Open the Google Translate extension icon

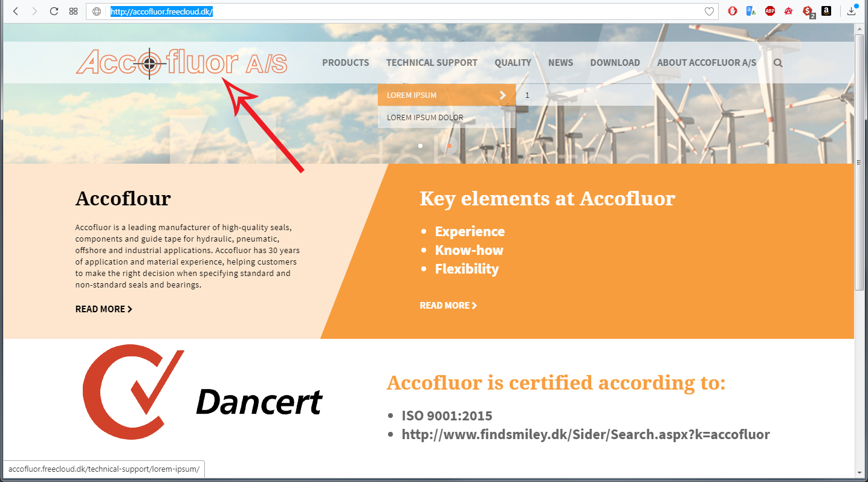point(751,11)
